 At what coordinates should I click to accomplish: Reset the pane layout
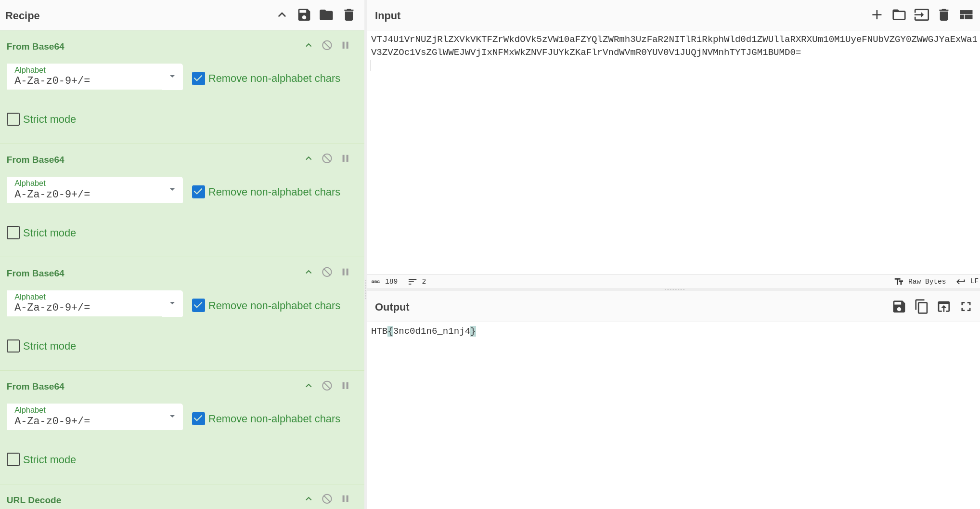(x=966, y=15)
